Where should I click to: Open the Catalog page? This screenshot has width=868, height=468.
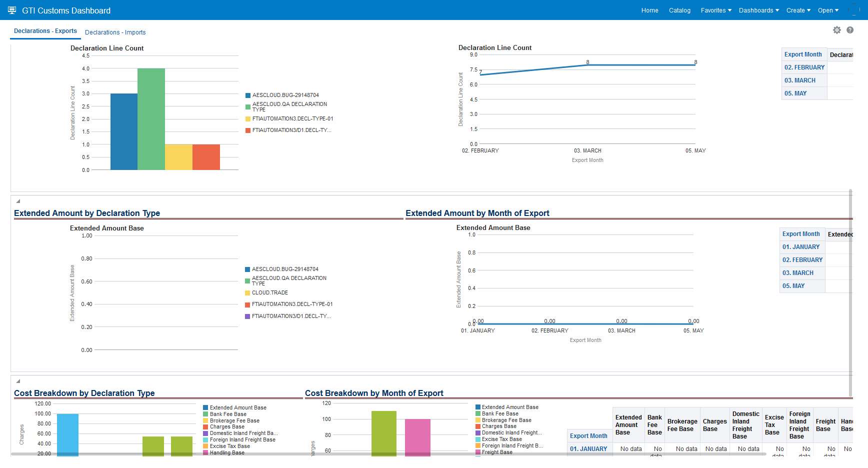680,10
